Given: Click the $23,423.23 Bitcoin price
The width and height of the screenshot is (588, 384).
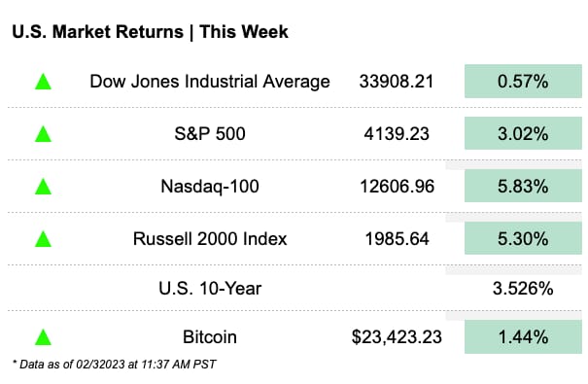Looking at the screenshot, I should click(397, 336).
